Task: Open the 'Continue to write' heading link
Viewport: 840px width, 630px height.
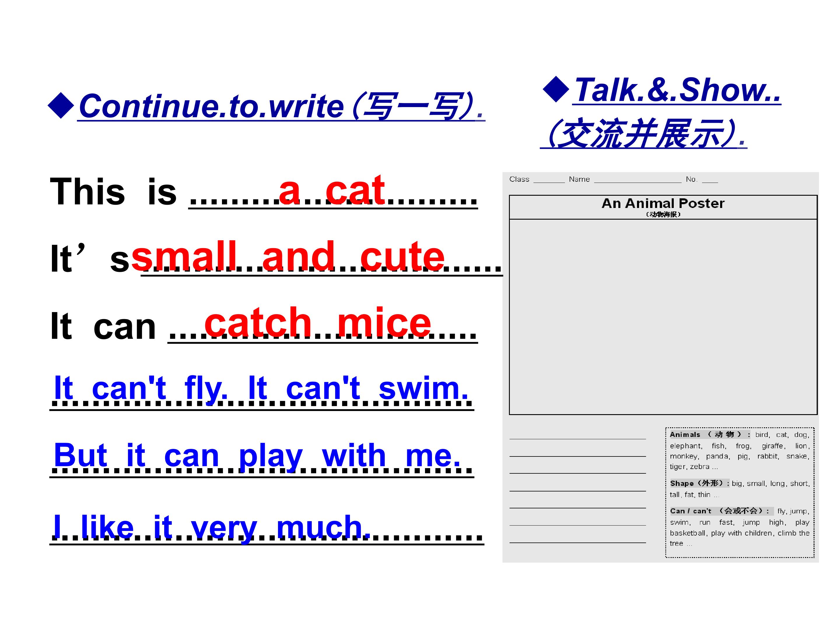Action: pos(281,106)
